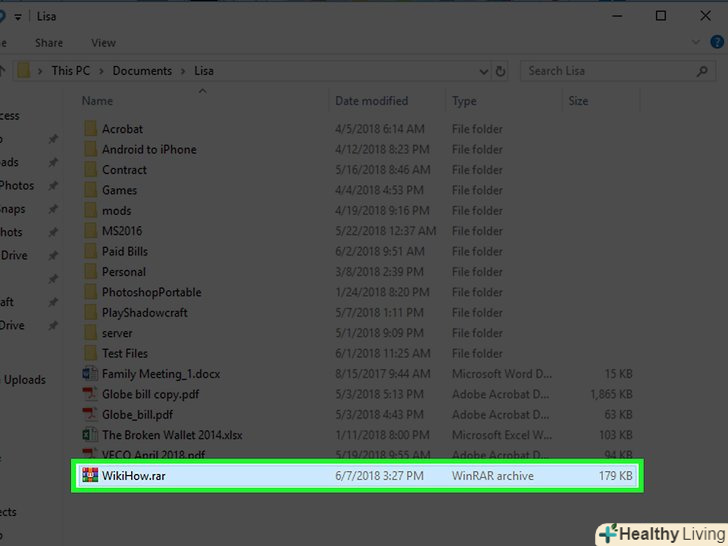Select the Paid Bills folder icon
The width and height of the screenshot is (728, 546).
coord(91,251)
